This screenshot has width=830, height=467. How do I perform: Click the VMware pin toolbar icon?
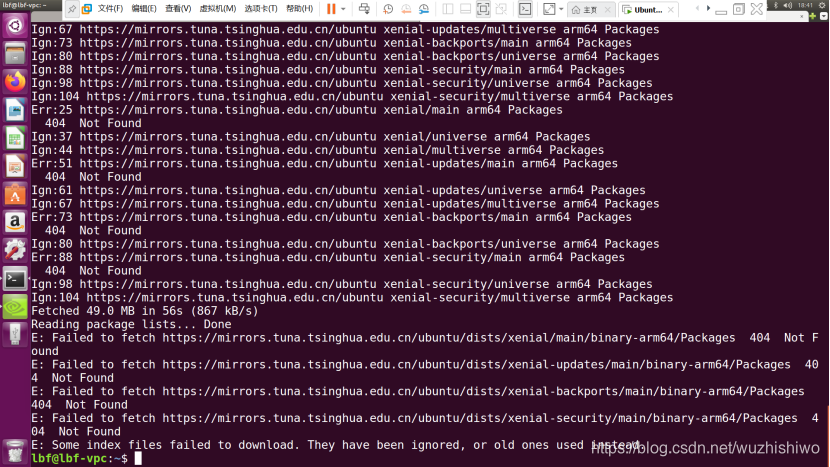[x=71, y=9]
